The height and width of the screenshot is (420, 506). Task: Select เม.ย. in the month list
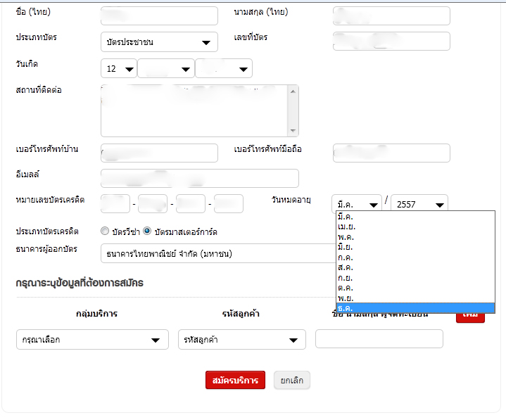(x=415, y=227)
